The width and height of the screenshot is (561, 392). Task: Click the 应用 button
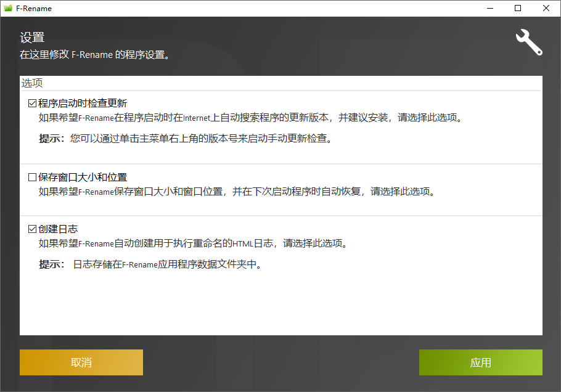point(480,362)
